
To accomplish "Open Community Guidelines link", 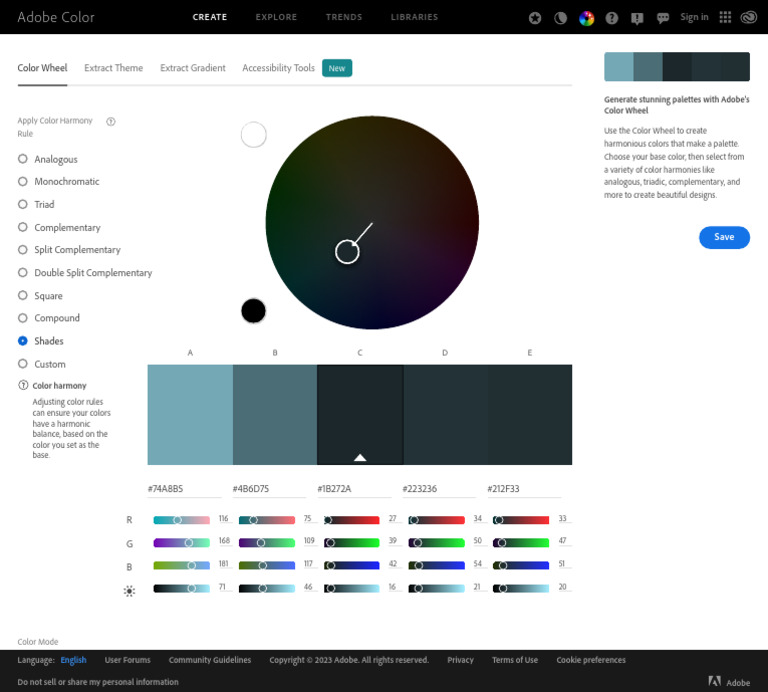I will tap(210, 660).
